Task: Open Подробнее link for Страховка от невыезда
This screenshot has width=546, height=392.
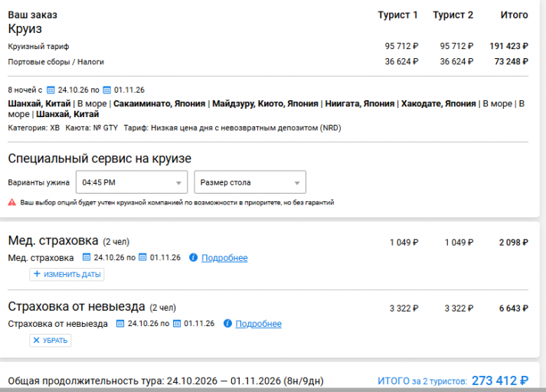Action: click(258, 324)
